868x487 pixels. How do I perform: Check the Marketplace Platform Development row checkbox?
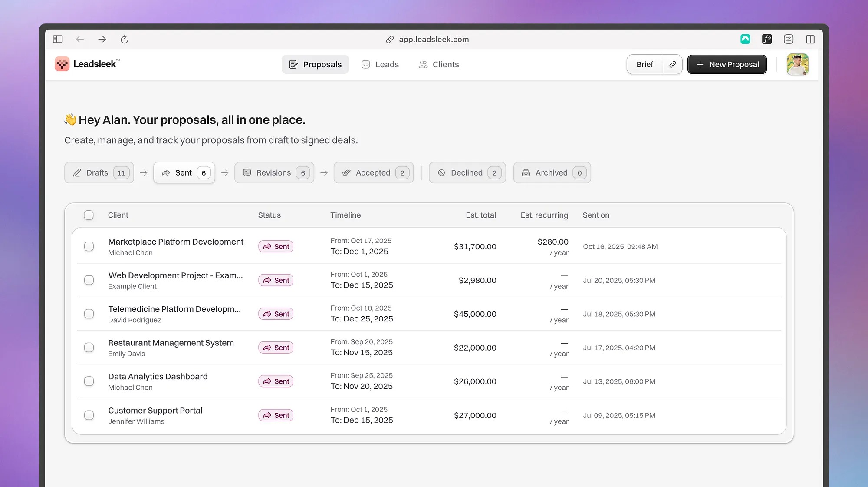click(x=89, y=246)
